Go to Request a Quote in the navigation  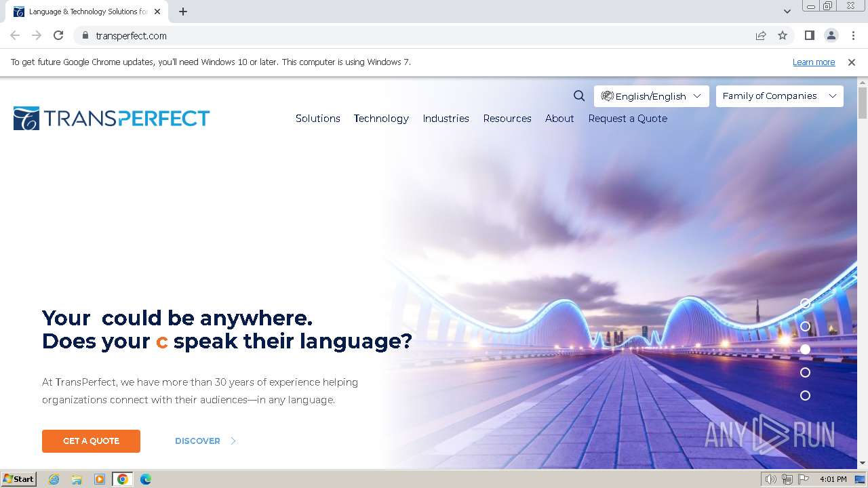(x=628, y=119)
